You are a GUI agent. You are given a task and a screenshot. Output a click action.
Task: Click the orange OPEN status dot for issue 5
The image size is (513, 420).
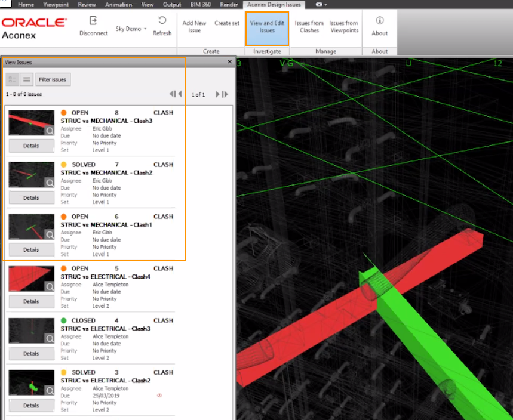click(x=64, y=268)
